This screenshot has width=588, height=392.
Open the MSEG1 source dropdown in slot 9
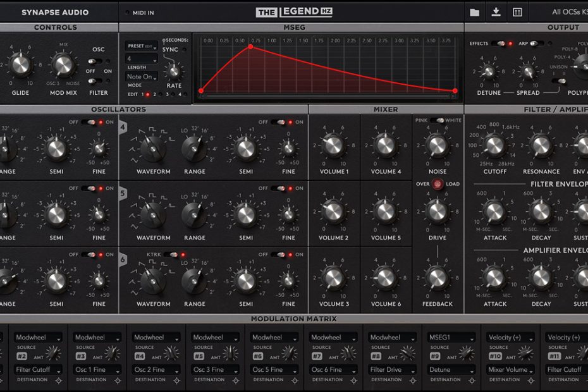(x=451, y=338)
